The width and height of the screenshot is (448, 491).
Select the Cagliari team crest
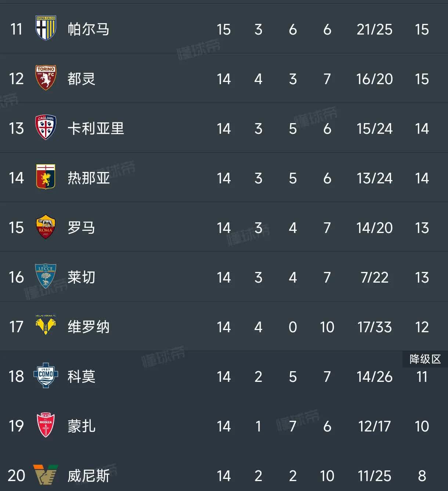pyautogui.click(x=46, y=127)
